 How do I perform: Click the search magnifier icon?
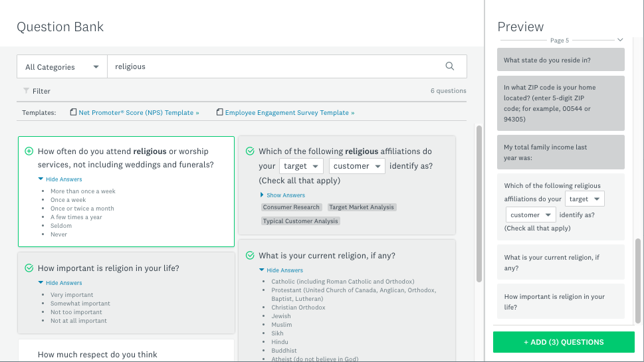(450, 66)
